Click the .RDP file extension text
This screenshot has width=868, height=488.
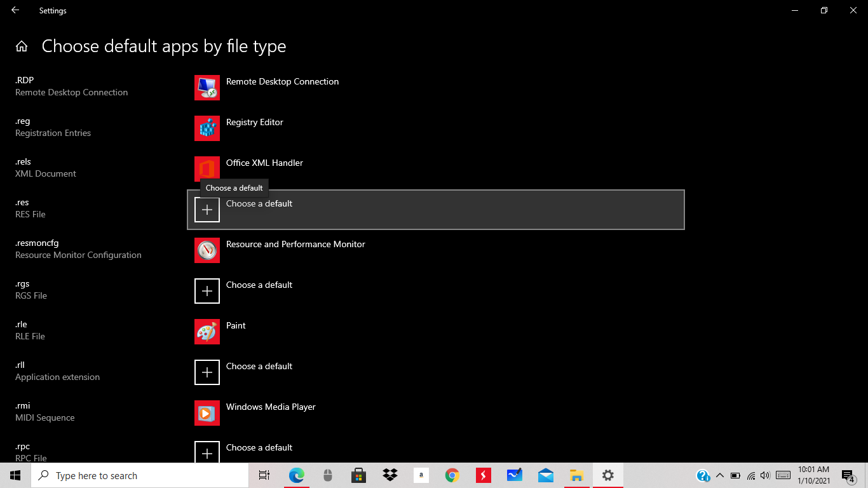coord(25,80)
